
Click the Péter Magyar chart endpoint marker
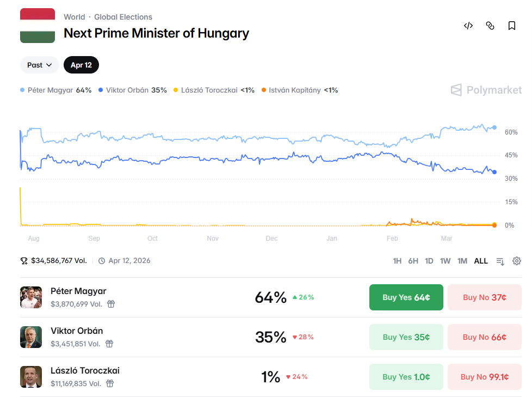[494, 127]
